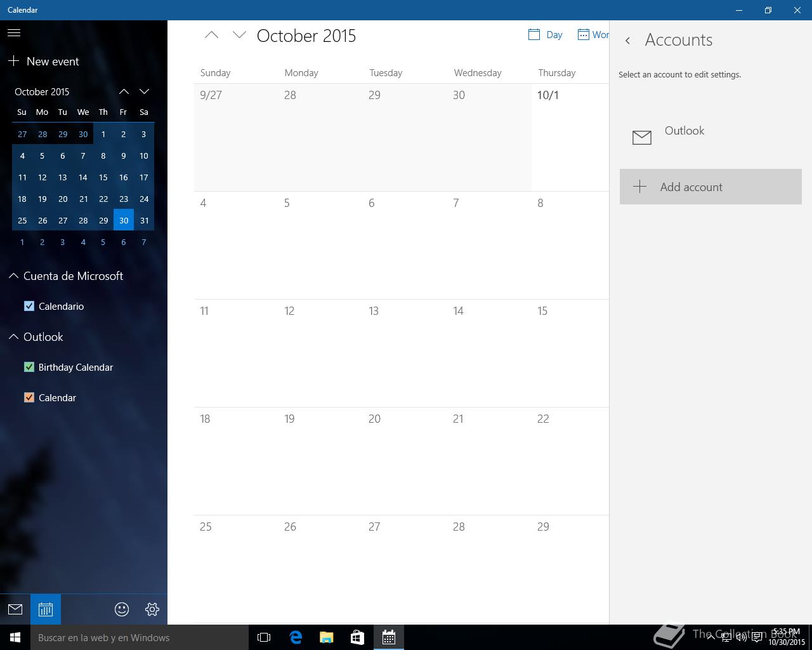The height and width of the screenshot is (650, 812).
Task: Go to the previous month in the main calendar
Action: (211, 36)
